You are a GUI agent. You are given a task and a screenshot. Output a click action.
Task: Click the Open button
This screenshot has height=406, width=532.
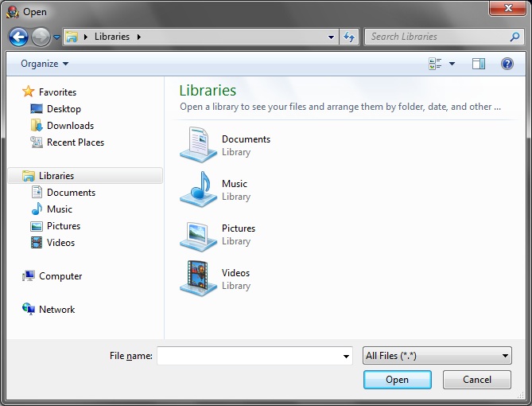pyautogui.click(x=398, y=380)
